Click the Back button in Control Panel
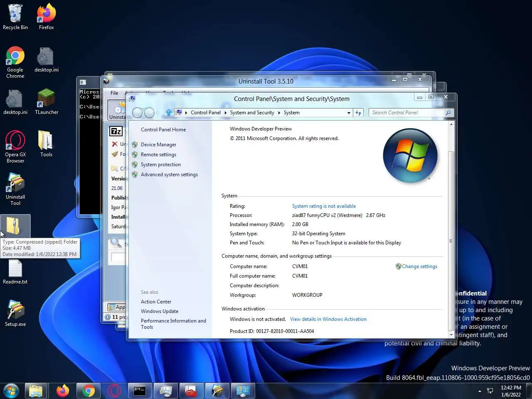Screen dimensions: 532x399 point(137,113)
